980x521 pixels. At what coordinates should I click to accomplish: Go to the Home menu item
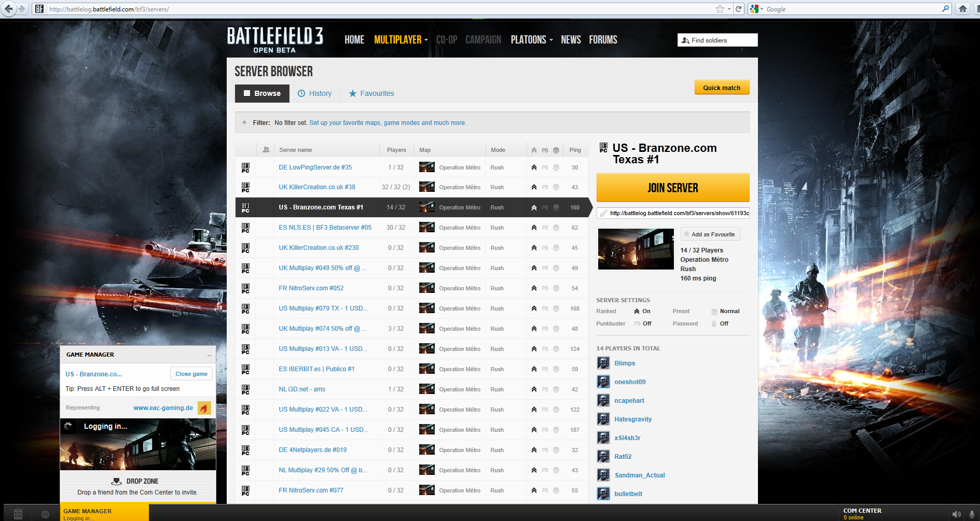[354, 40]
